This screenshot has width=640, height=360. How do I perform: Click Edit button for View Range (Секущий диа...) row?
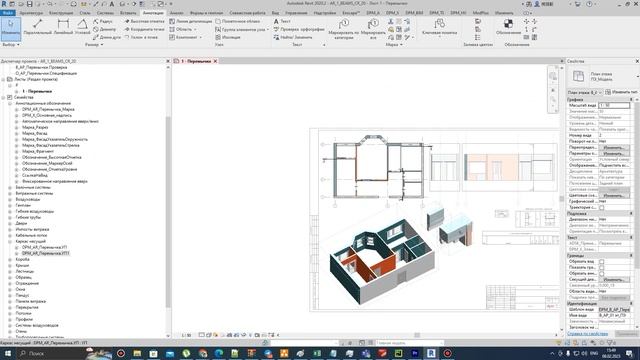pyautogui.click(x=614, y=280)
